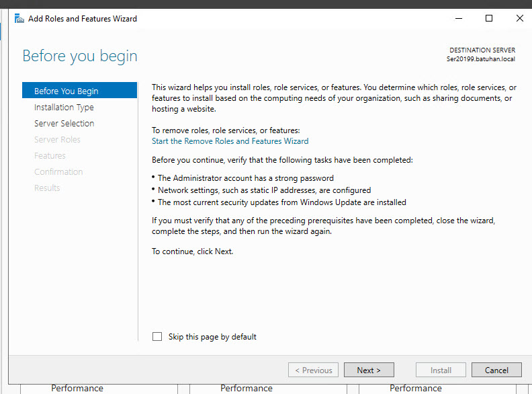
Task: Minimize the Add Roles and Features Wizard
Action: (x=458, y=19)
